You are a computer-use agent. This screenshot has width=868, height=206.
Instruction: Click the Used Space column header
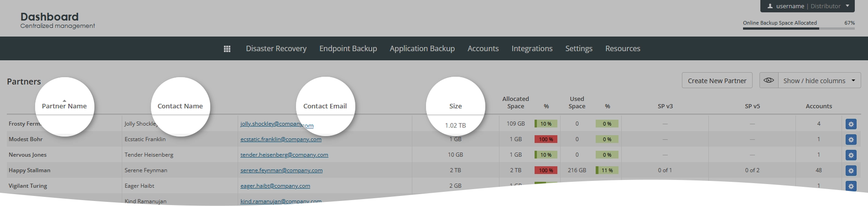(577, 102)
